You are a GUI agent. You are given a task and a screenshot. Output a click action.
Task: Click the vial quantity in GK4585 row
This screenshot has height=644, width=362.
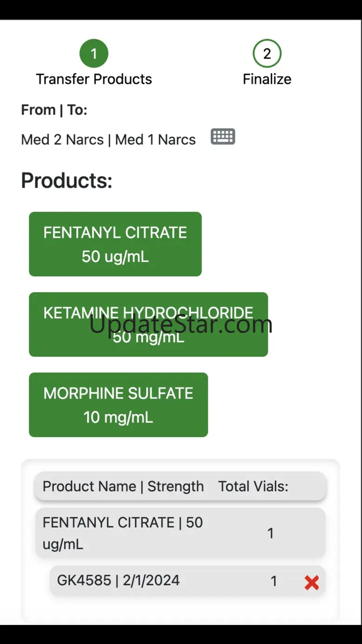274,581
